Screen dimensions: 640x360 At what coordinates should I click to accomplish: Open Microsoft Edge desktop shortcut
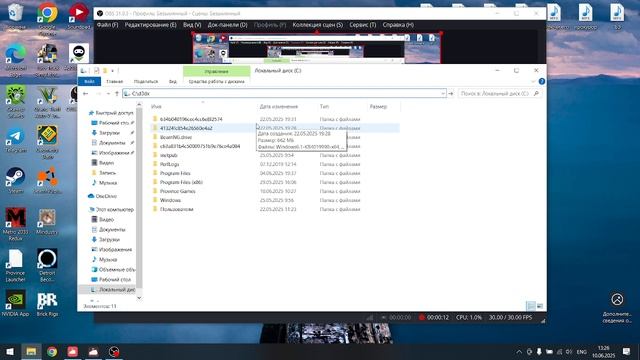pyautogui.click(x=15, y=60)
